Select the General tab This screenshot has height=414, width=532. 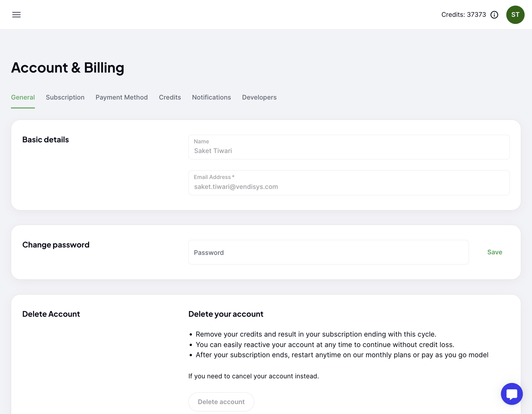23,97
